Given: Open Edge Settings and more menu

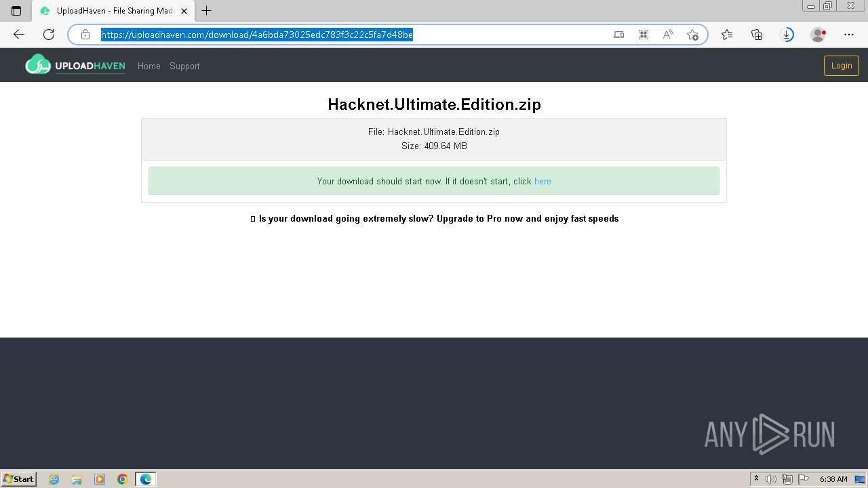Looking at the screenshot, I should click(849, 35).
